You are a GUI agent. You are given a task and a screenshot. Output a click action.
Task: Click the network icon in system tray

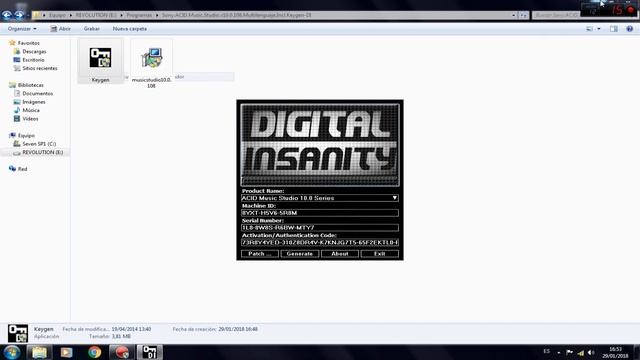580,353
